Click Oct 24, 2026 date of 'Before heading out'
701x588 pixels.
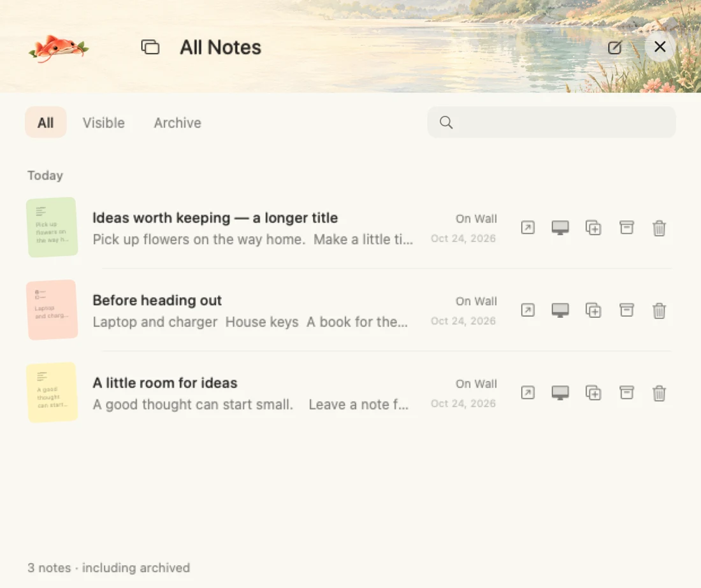(463, 321)
